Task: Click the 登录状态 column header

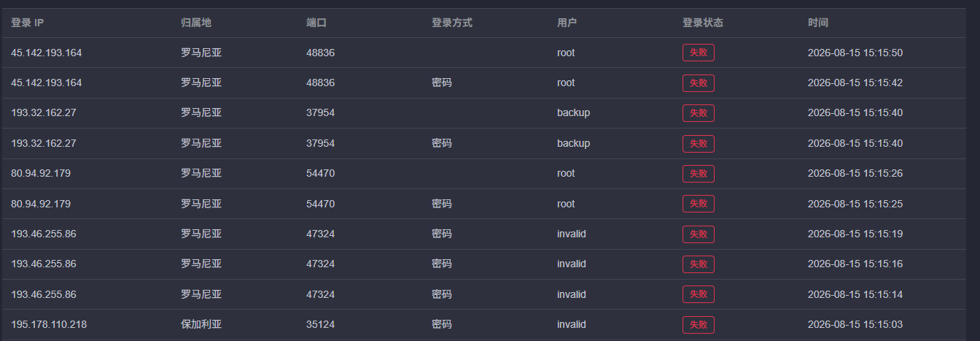Action: [x=703, y=23]
